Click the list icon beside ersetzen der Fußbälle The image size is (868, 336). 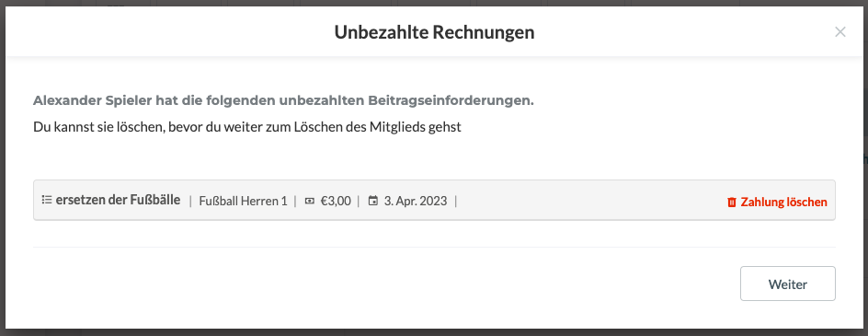pyautogui.click(x=47, y=200)
